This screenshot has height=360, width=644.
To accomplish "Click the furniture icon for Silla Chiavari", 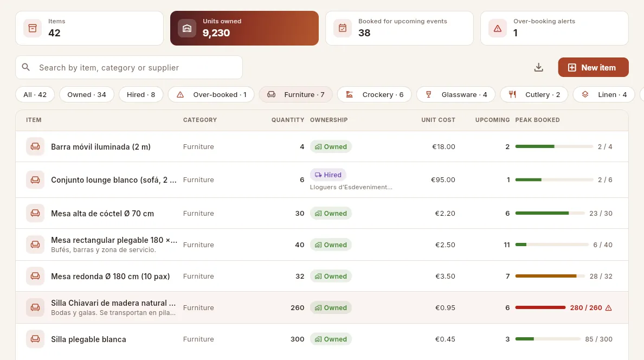I will 35,307.
